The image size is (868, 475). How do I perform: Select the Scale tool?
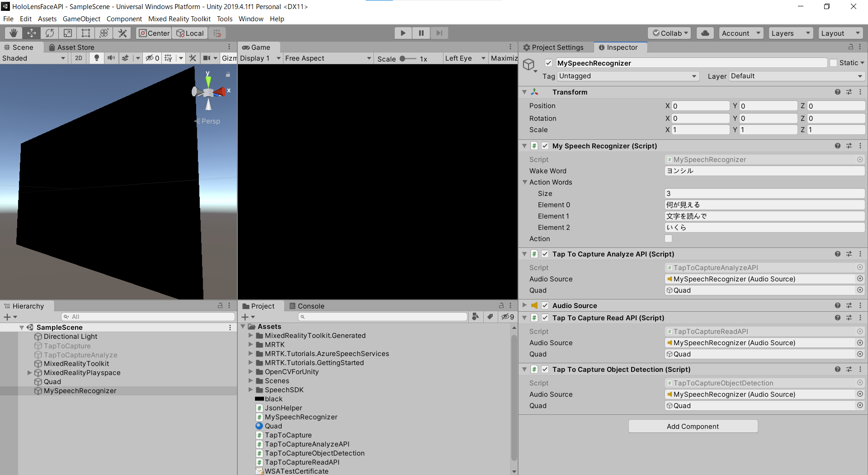(68, 33)
